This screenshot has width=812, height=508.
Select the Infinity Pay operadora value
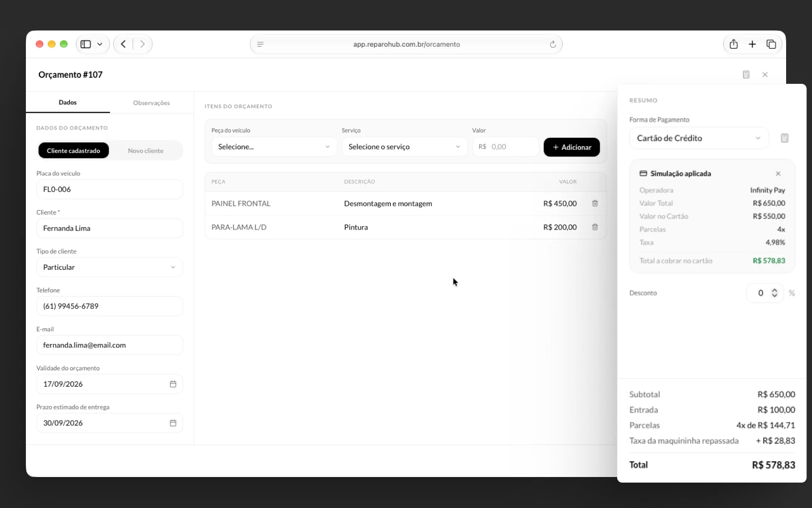tap(767, 190)
